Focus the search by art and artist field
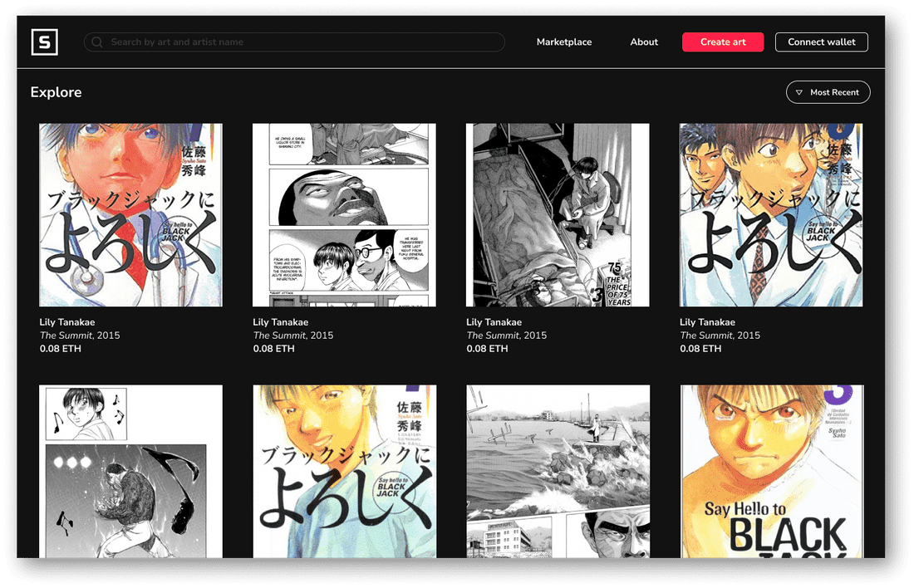Screen dimensions: 914x588 coord(294,42)
